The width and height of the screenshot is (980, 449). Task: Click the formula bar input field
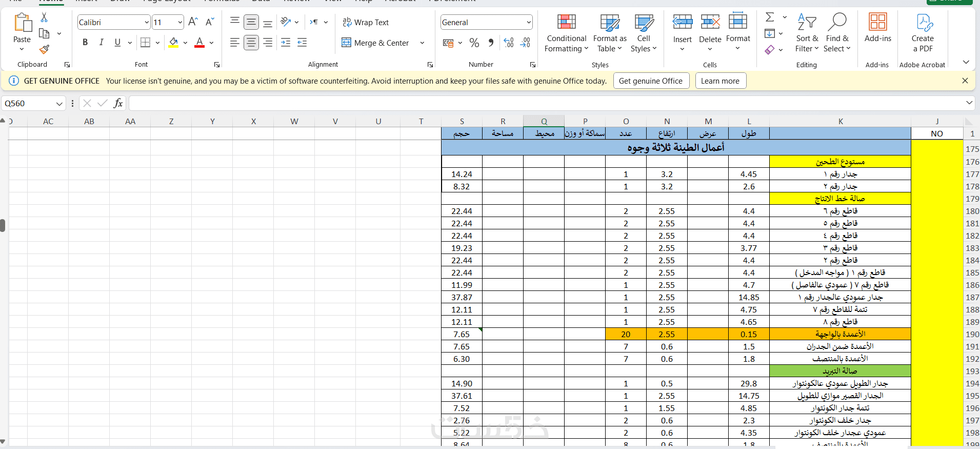tap(546, 103)
